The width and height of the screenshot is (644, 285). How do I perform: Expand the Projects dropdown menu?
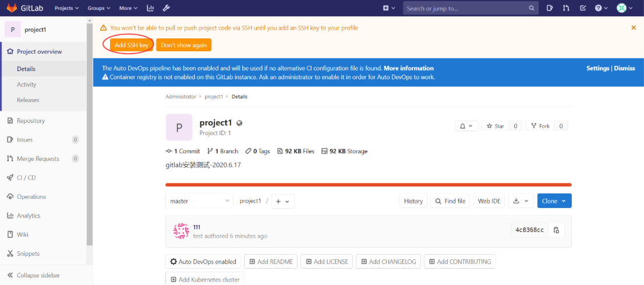point(66,8)
